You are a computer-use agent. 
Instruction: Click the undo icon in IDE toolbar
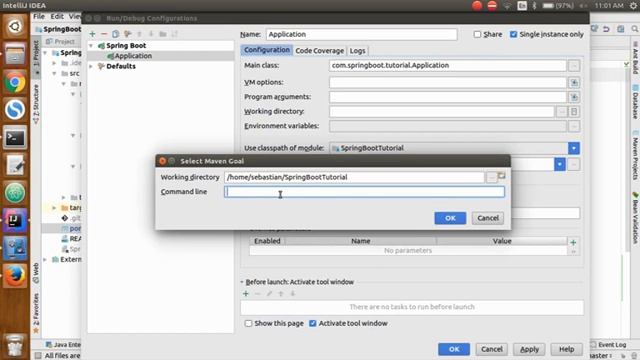[607, 29]
